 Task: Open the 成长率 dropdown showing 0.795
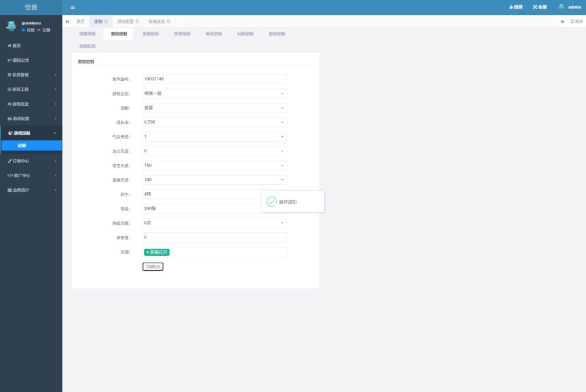coord(214,122)
